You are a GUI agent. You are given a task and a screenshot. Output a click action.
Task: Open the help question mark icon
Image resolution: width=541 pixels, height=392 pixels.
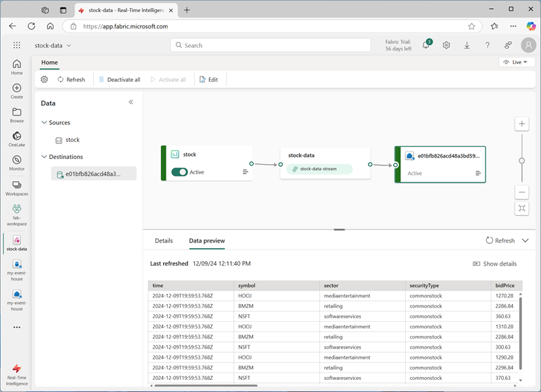coord(487,45)
